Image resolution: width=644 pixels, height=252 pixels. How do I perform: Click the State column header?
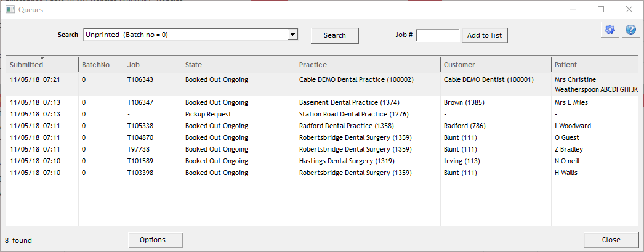[x=193, y=65]
